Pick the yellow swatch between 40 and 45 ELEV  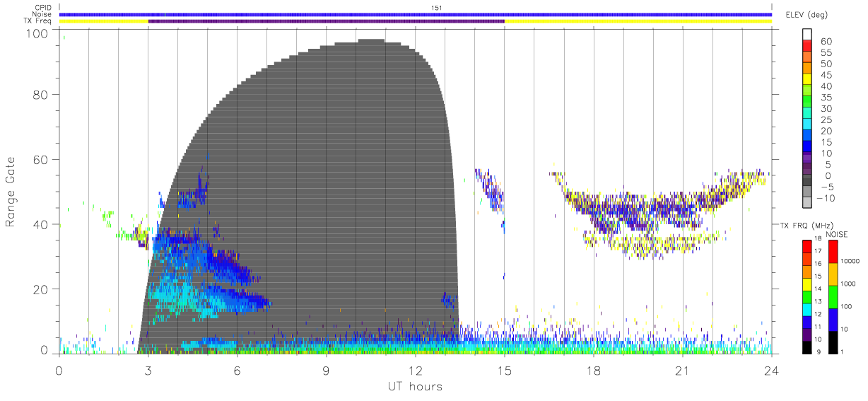807,80
